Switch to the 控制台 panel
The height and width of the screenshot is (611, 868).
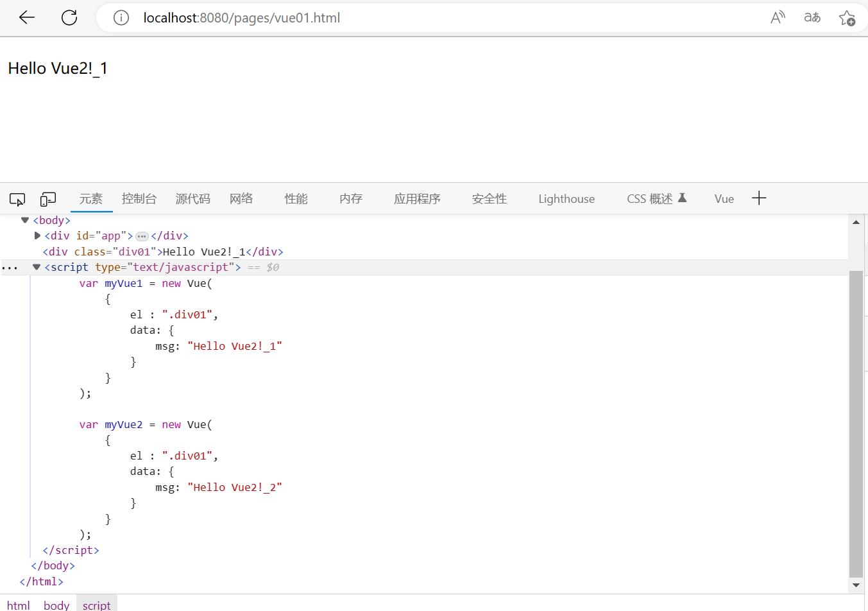point(139,198)
